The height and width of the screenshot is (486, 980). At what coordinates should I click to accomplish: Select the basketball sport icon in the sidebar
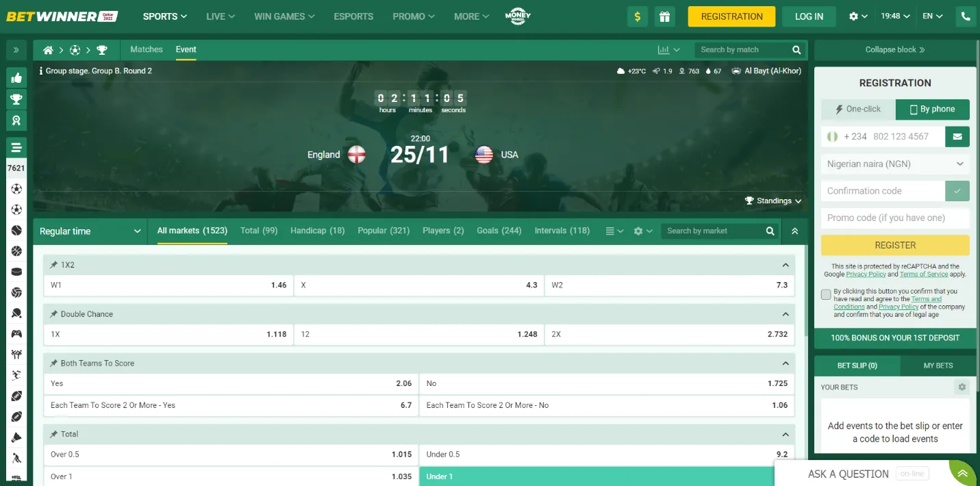point(16,252)
